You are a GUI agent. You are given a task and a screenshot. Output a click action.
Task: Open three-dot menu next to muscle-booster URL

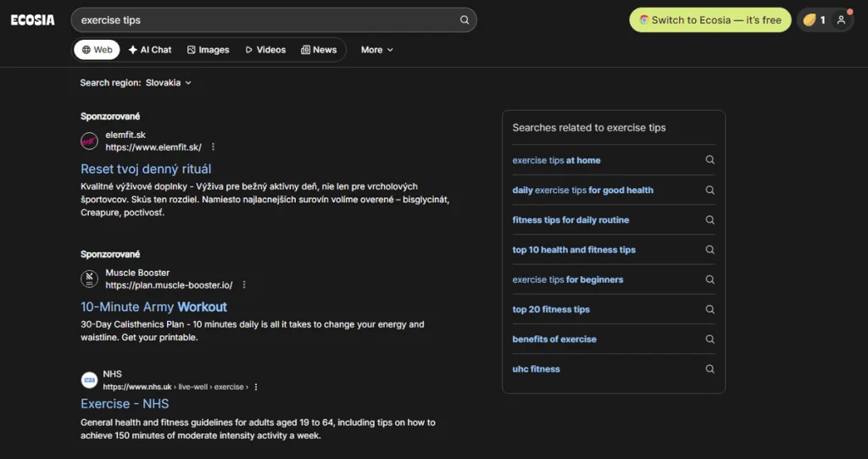(244, 285)
